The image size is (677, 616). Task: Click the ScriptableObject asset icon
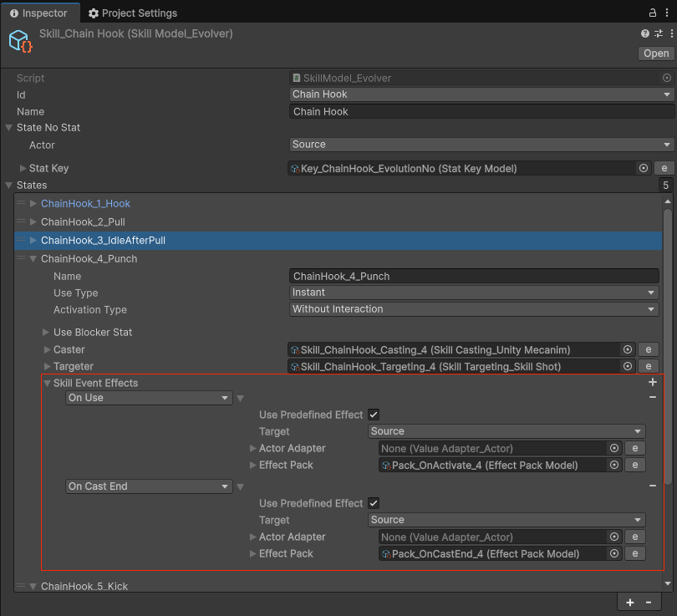coord(20,41)
